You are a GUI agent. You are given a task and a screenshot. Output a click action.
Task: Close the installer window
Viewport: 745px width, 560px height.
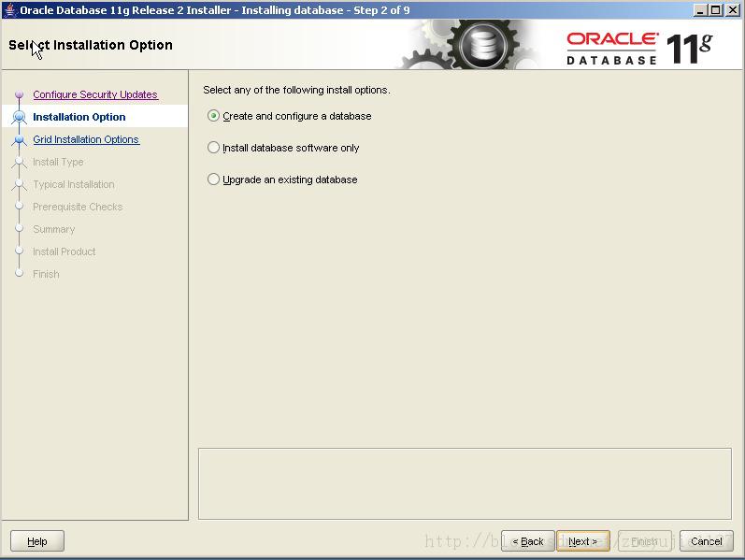733,10
